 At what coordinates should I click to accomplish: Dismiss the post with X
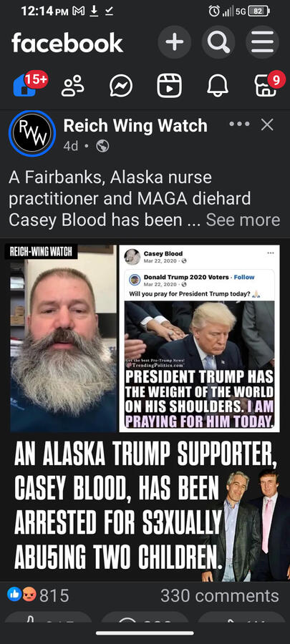pos(267,125)
